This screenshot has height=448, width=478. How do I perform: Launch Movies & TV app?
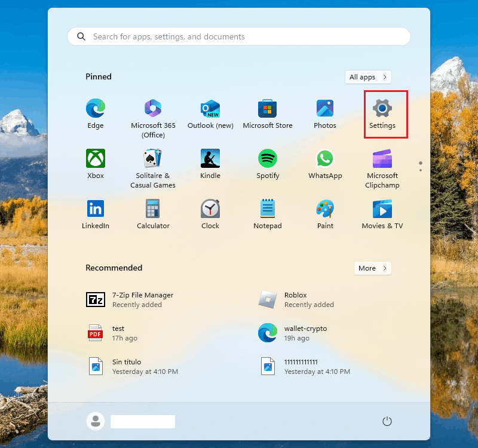(382, 214)
